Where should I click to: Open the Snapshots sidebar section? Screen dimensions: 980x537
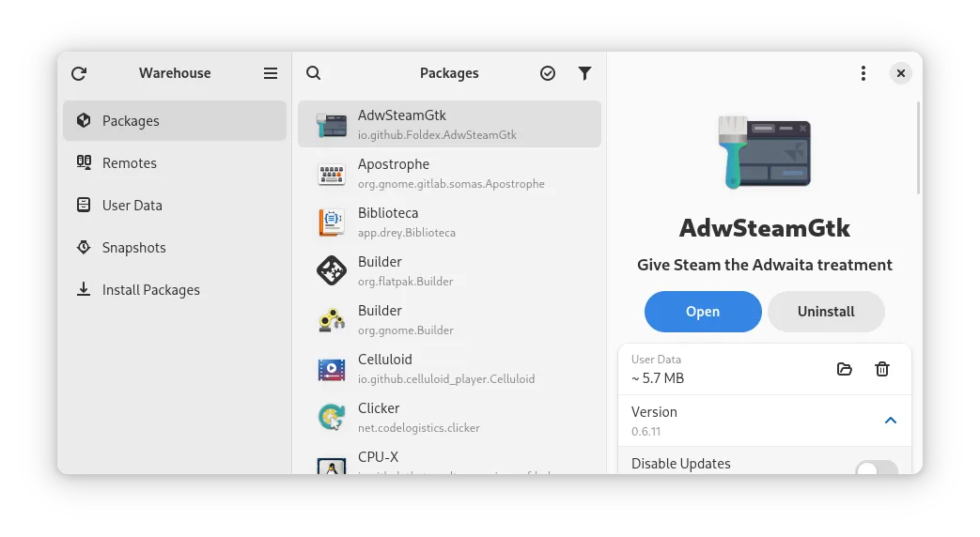175,248
